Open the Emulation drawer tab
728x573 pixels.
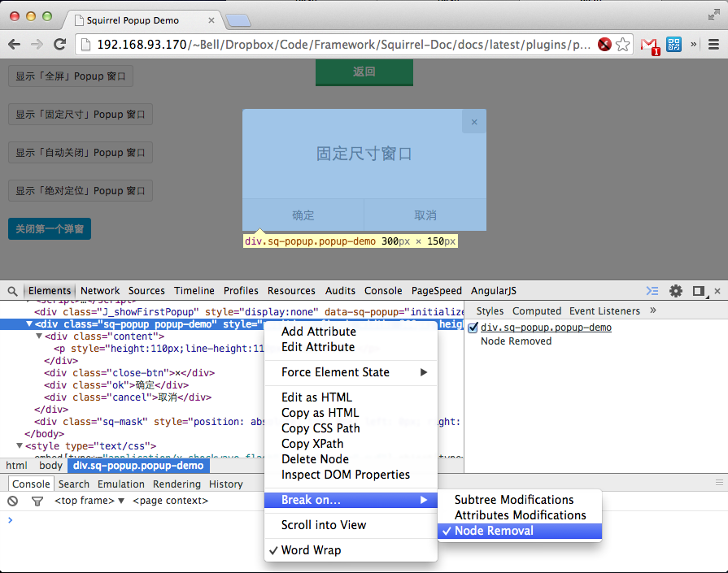click(x=120, y=484)
